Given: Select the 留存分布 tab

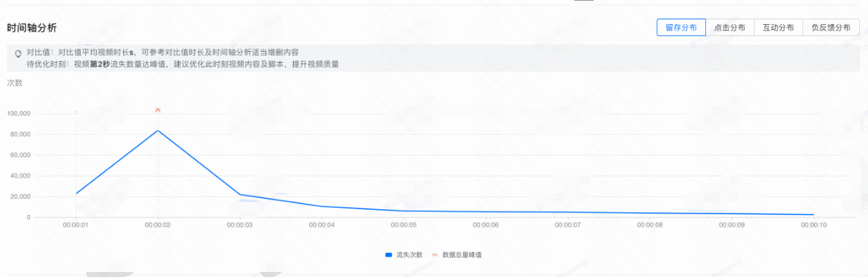Looking at the screenshot, I should tap(681, 27).
